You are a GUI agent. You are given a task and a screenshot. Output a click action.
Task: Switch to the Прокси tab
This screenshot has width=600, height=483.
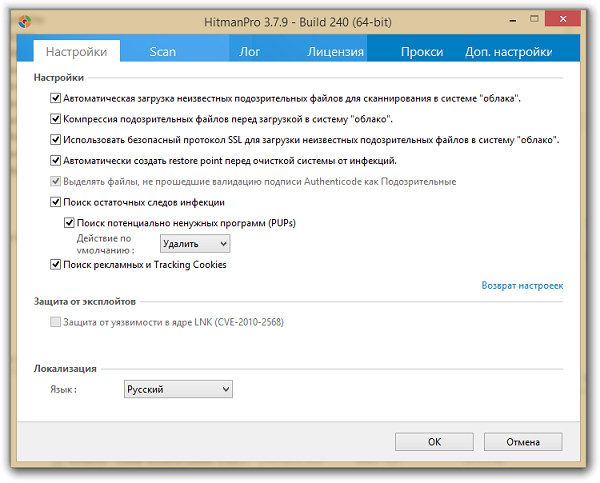(x=422, y=51)
